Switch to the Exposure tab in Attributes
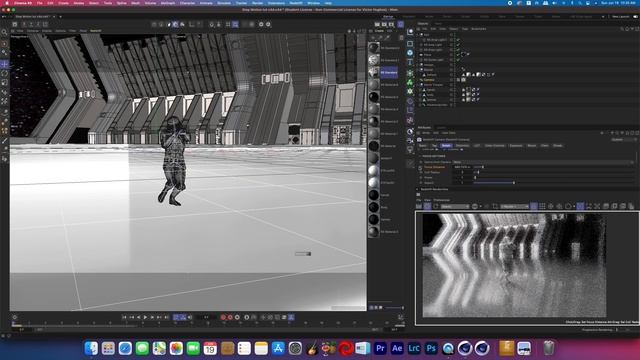The height and width of the screenshot is (360, 640). (516, 146)
